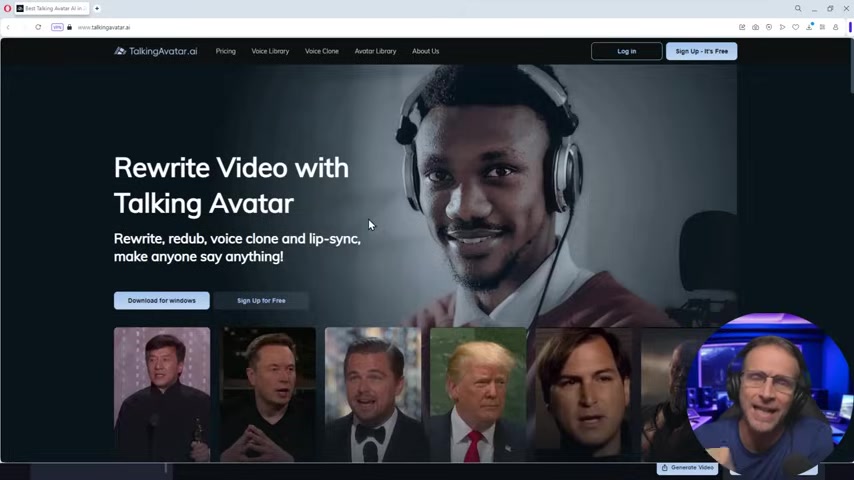Open the About Us page

click(x=425, y=51)
